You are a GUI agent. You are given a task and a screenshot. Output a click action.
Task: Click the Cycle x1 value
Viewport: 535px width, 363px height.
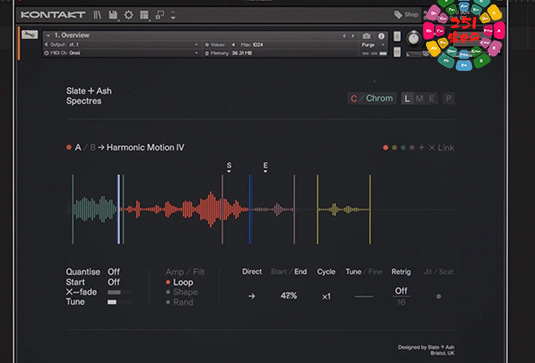(326, 296)
